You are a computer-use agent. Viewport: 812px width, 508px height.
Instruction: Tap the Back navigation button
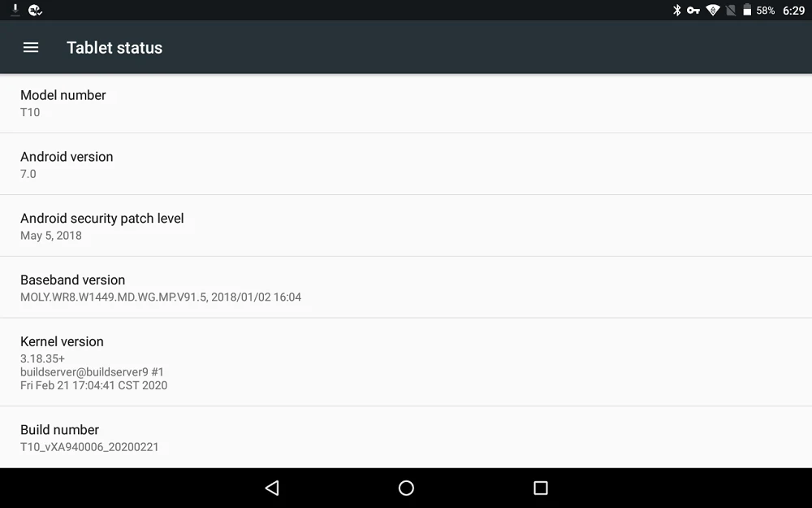272,488
